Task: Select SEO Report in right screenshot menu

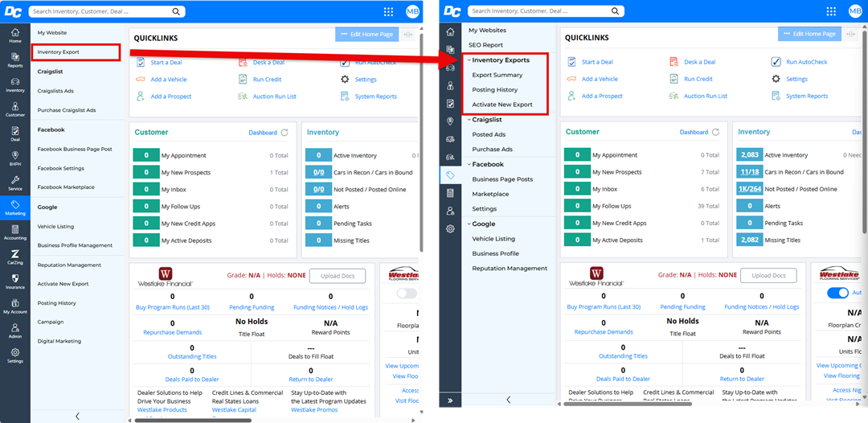Action: coord(485,45)
